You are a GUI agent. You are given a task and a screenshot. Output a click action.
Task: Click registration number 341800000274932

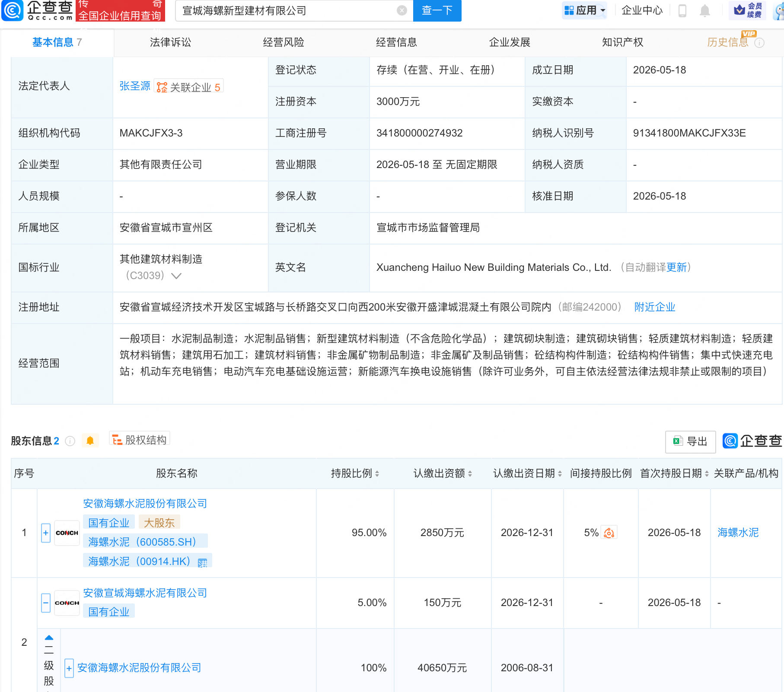pyautogui.click(x=419, y=133)
